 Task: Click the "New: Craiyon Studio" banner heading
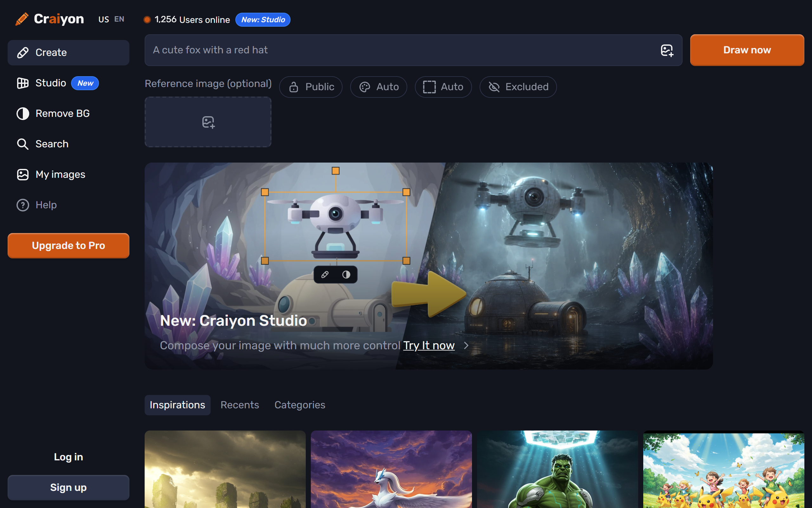tap(233, 321)
